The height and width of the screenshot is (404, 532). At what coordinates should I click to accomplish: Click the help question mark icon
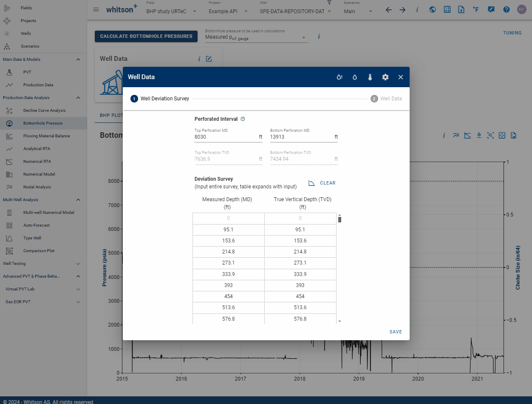[x=506, y=9]
